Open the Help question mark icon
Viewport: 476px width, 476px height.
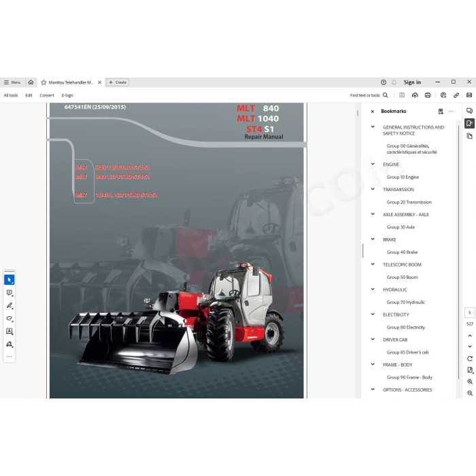pyautogui.click(x=384, y=82)
